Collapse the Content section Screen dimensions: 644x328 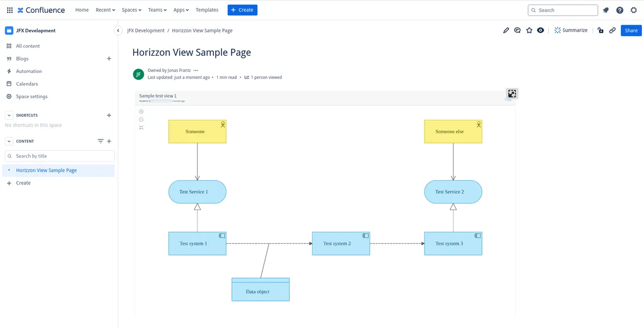9,141
